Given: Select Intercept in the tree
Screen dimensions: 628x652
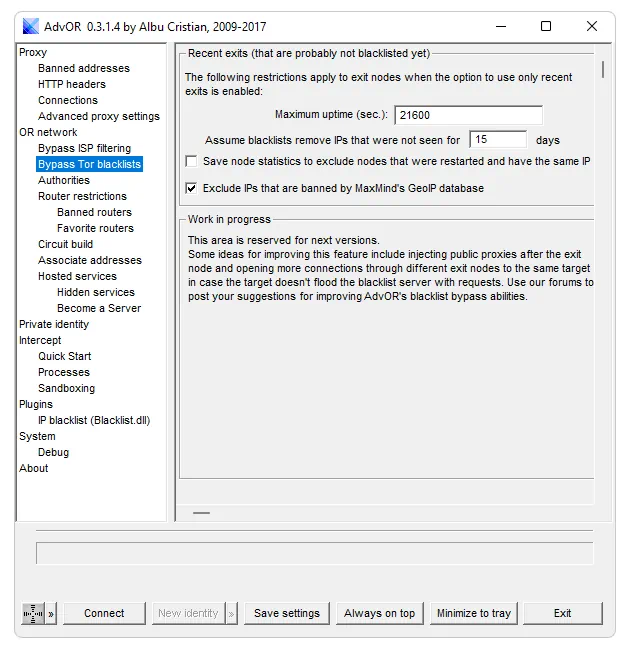Looking at the screenshot, I should tap(40, 341).
